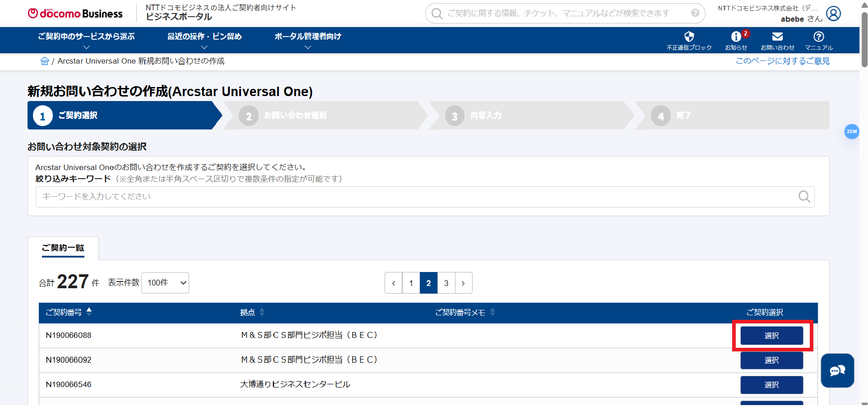The image size is (868, 415).
Task: Click 大博通りビジネスセンタービル cell
Action: coord(295,384)
